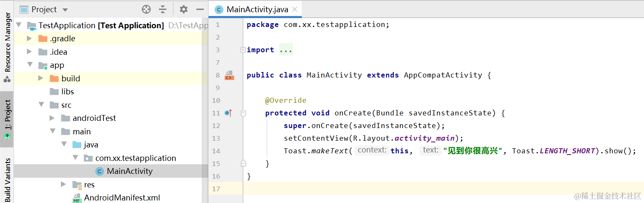Select the .idea folder row
The image size is (644, 203).
click(x=111, y=52)
